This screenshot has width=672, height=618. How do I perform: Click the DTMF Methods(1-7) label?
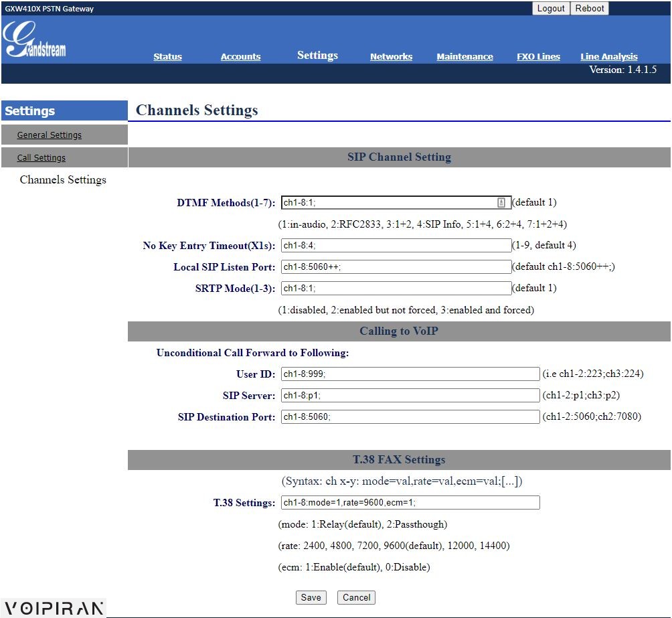pyautogui.click(x=226, y=203)
